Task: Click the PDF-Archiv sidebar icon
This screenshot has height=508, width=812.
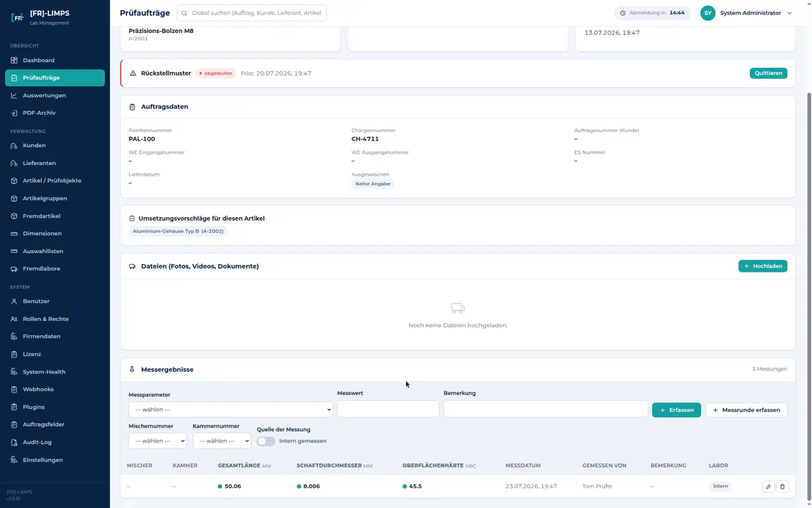Action: 14,113
